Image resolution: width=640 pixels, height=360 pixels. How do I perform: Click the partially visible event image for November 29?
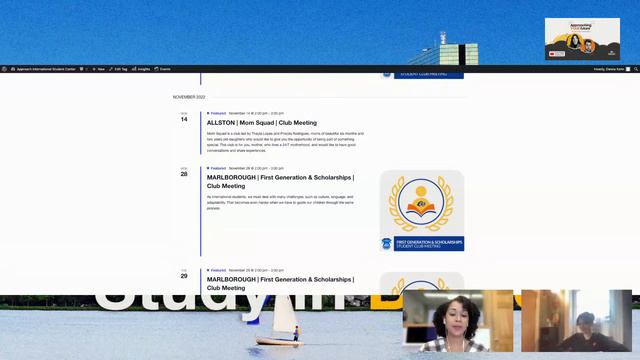tap(422, 283)
